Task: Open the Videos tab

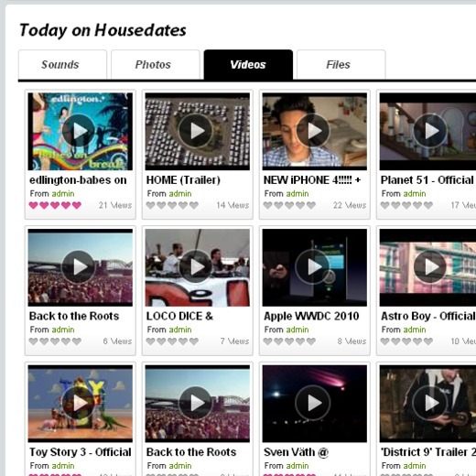Action: pyautogui.click(x=248, y=65)
